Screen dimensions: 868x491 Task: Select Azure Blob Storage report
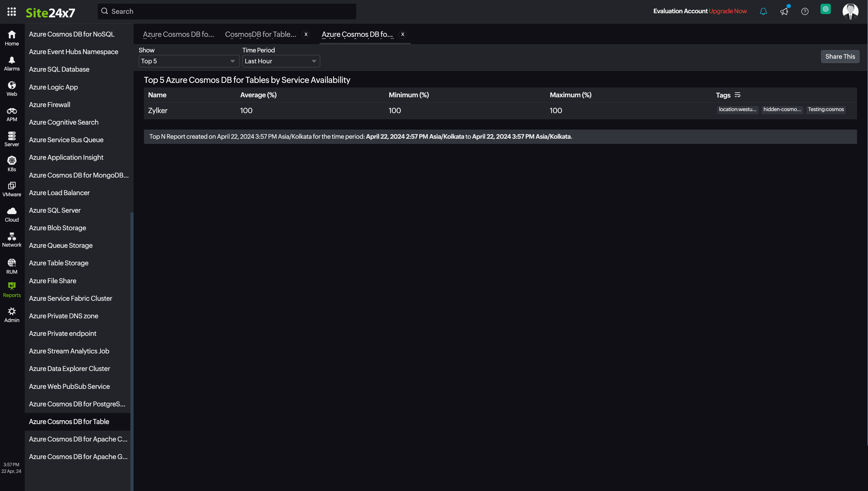(x=57, y=228)
